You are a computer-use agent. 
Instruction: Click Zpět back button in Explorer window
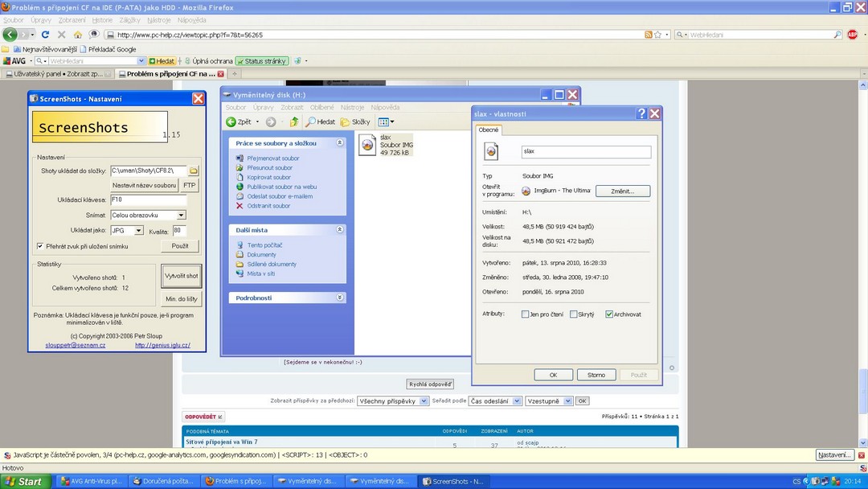point(239,121)
